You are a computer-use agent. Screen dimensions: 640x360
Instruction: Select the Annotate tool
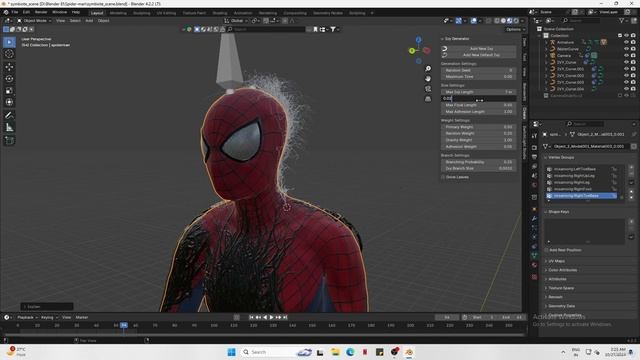tap(9, 116)
